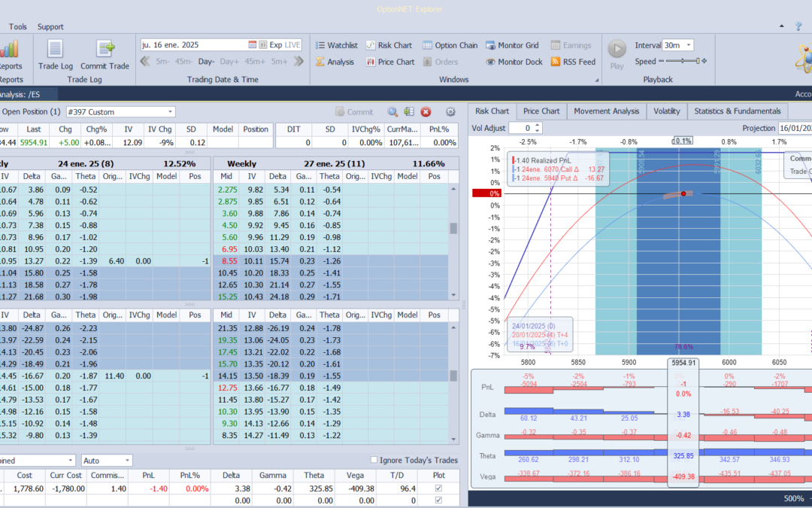812x508 pixels.
Task: Open the RSS Feed window
Action: pos(572,62)
